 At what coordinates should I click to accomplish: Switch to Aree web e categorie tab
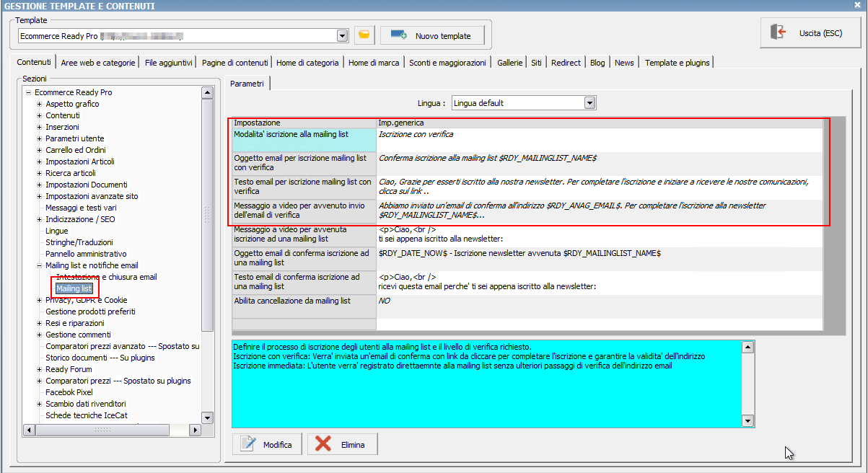[x=98, y=63]
